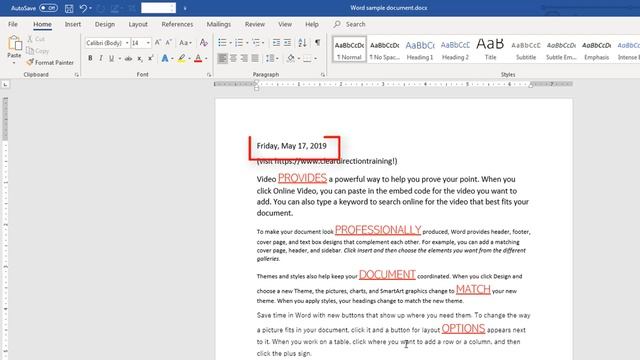Click the tab selector at ruler corner

pos(5,84)
